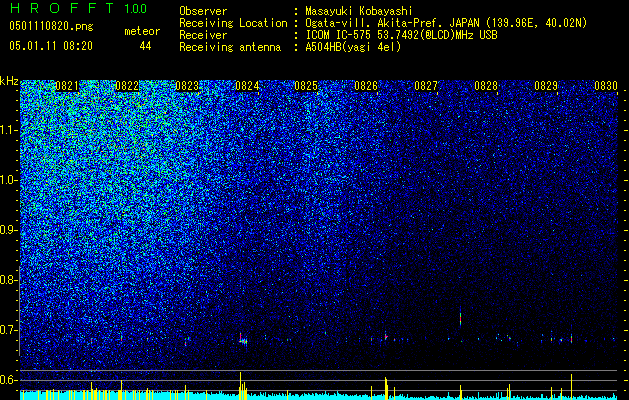Select the filename 0501110820.png
The width and height of the screenshot is (629, 400).
tap(51, 26)
